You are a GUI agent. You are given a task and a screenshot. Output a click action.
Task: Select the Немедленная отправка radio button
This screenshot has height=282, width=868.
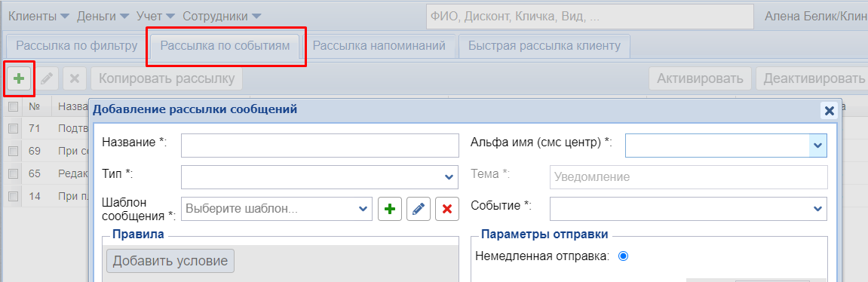[x=624, y=256]
